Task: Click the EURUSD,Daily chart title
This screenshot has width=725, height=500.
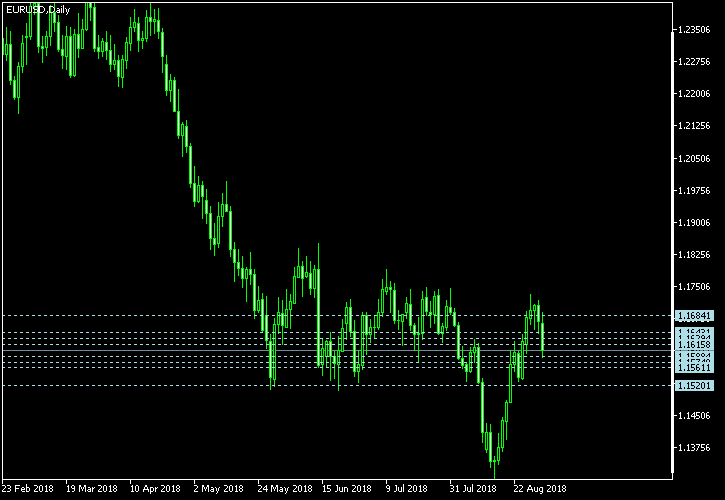Action: pyautogui.click(x=38, y=10)
